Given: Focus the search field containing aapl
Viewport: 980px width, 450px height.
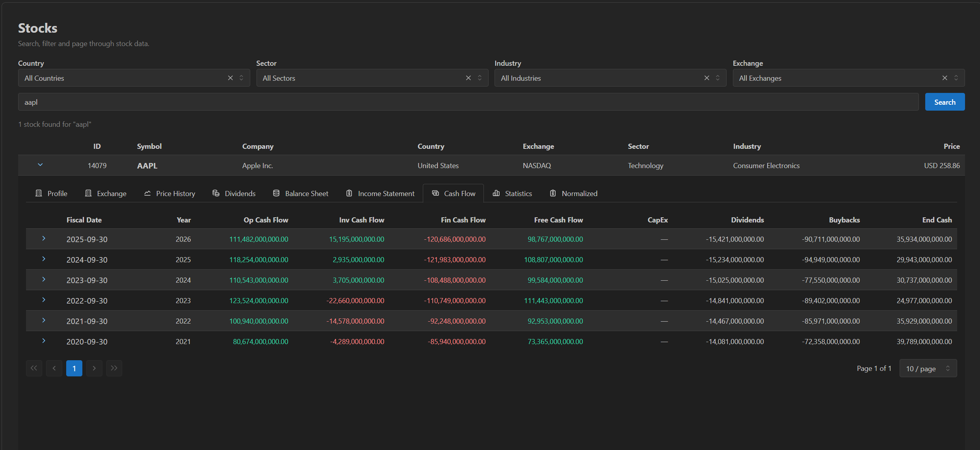Looking at the screenshot, I should (x=469, y=102).
